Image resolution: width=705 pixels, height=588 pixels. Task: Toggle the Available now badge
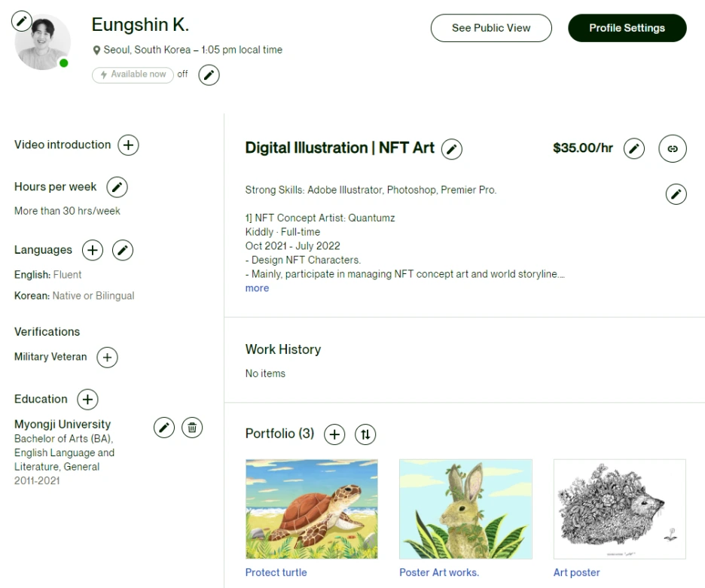click(x=133, y=75)
